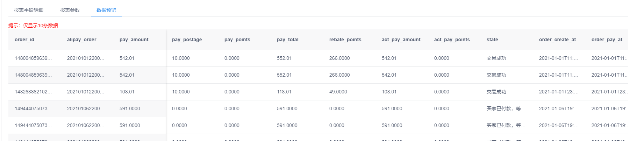644x141 pixels.
Task: Click the pay_total value 118.01
Action: coord(284,92)
